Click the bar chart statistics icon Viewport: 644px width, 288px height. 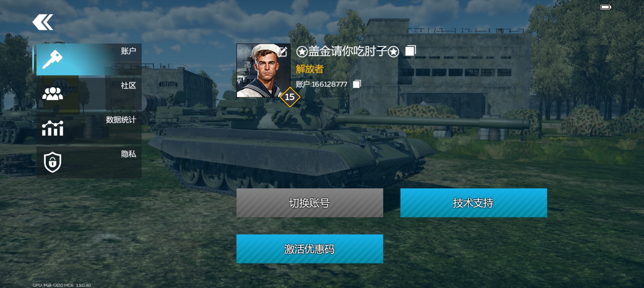coord(53,128)
